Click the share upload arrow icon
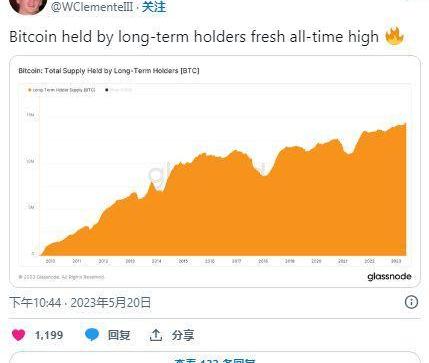Viewport: 429px width, 363px height. [x=156, y=335]
